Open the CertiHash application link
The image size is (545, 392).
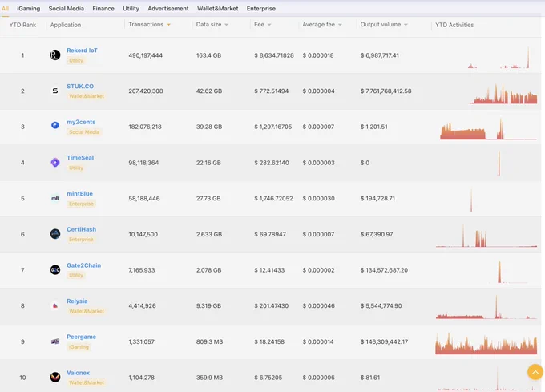coord(81,229)
